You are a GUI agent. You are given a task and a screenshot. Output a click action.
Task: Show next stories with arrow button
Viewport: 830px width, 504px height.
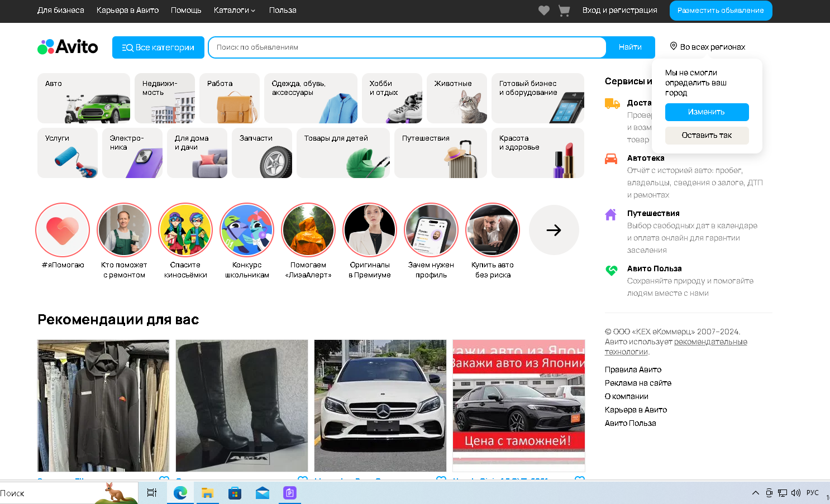coord(554,230)
